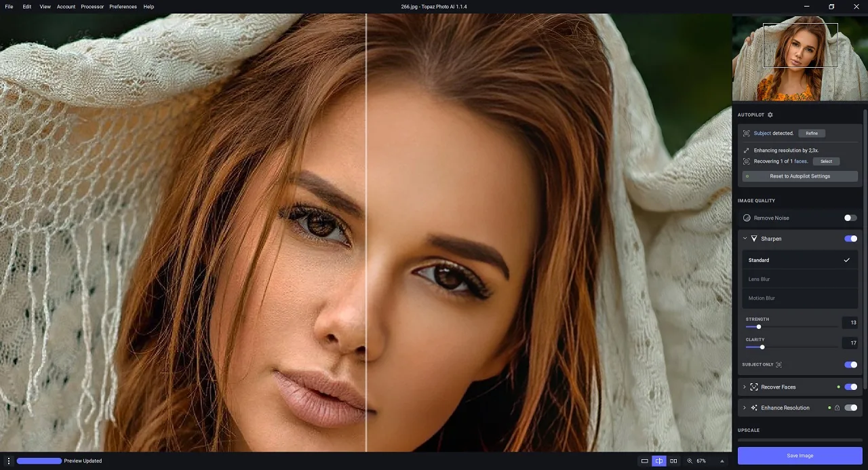Click the navigator thumbnail preview
Image resolution: width=868 pixels, height=470 pixels.
[800, 58]
